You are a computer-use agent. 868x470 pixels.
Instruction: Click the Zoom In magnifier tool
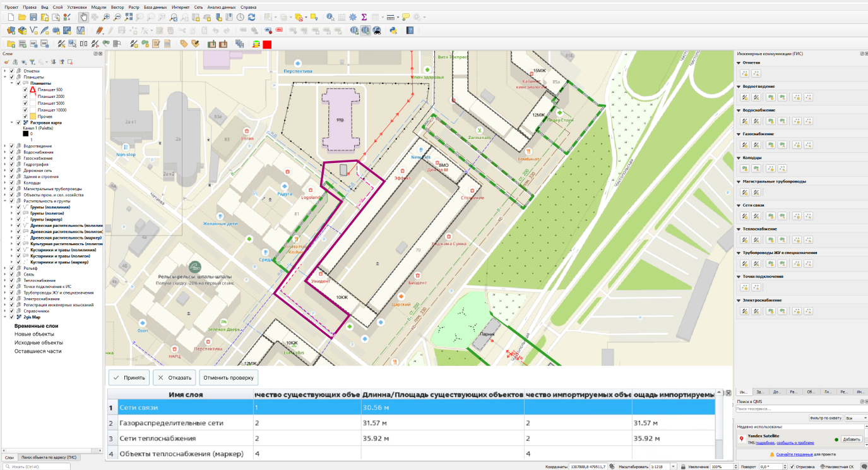pyautogui.click(x=106, y=17)
